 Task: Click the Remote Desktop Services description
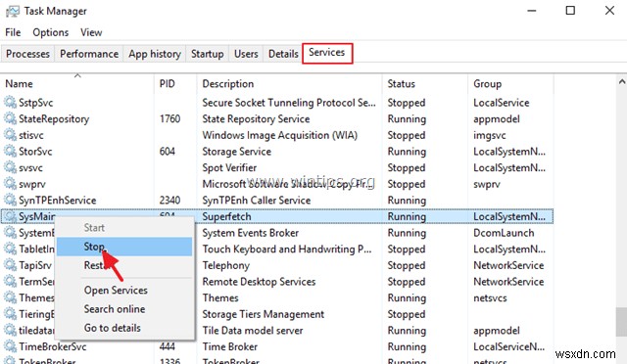point(259,282)
